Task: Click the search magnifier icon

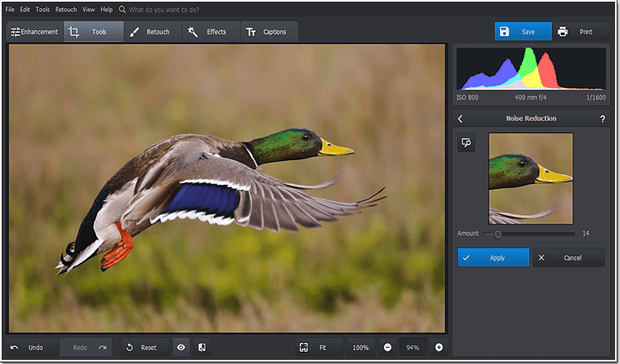Action: (123, 9)
